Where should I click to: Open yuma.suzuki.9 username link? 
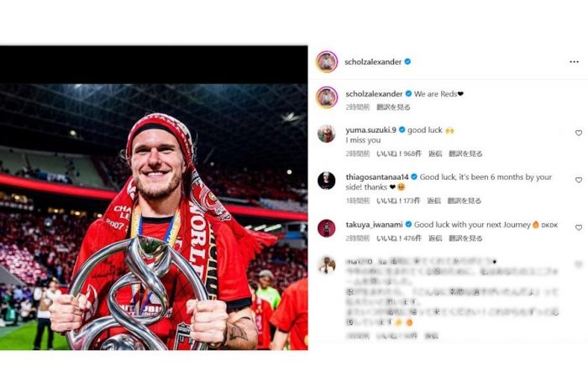tap(371, 130)
